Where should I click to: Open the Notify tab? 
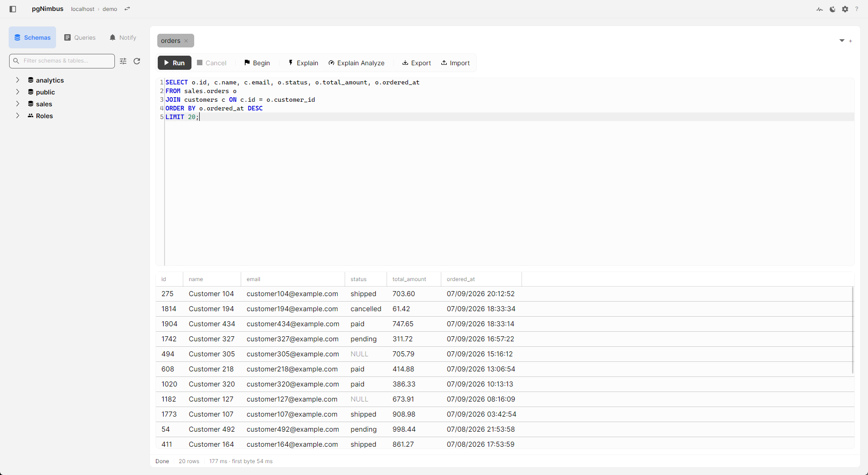123,37
